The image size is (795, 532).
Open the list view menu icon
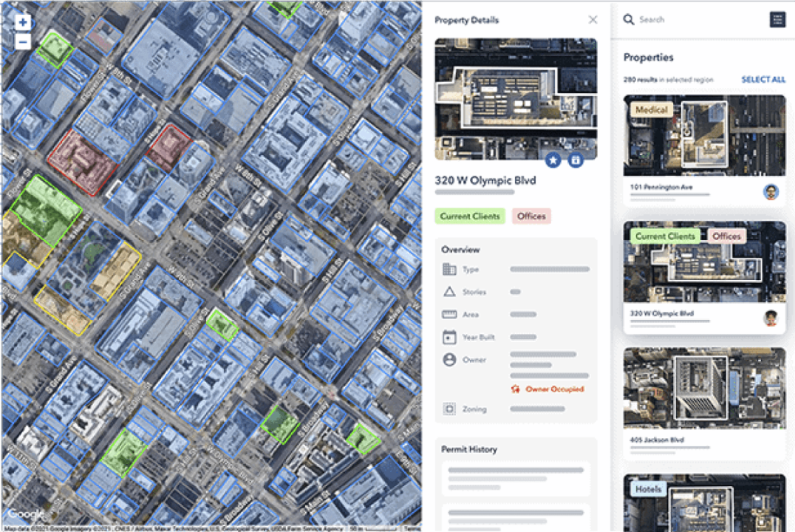(x=777, y=20)
